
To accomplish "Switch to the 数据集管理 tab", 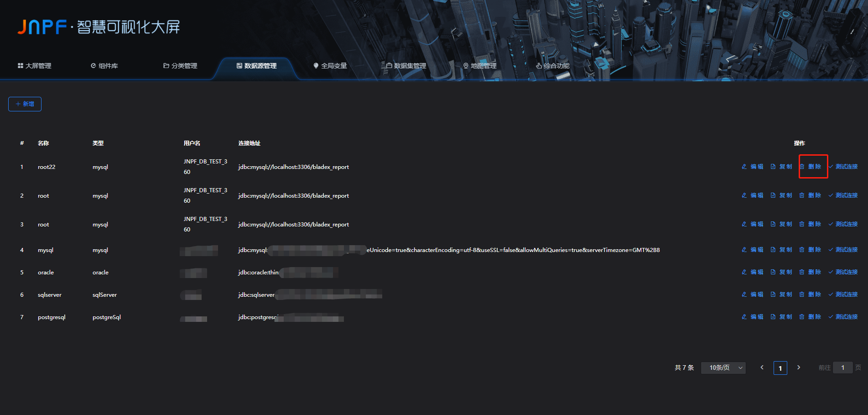I will coord(406,66).
